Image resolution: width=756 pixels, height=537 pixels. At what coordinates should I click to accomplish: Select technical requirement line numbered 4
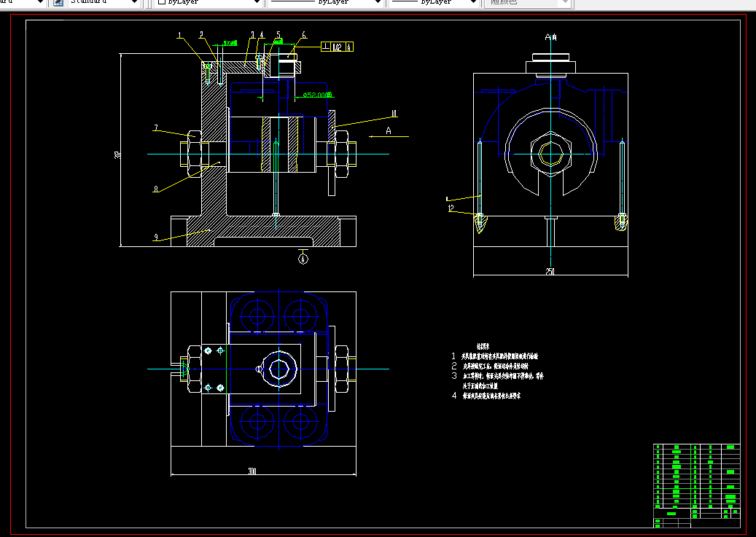(x=486, y=396)
